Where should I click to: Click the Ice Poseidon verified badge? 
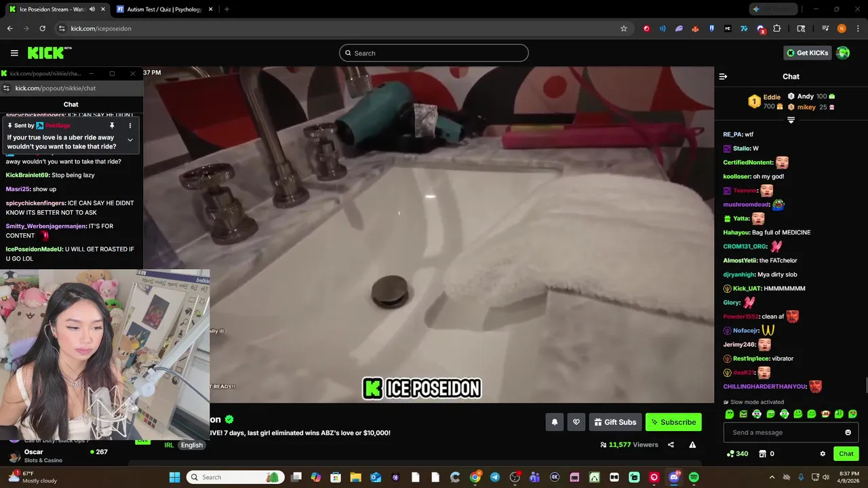point(229,420)
